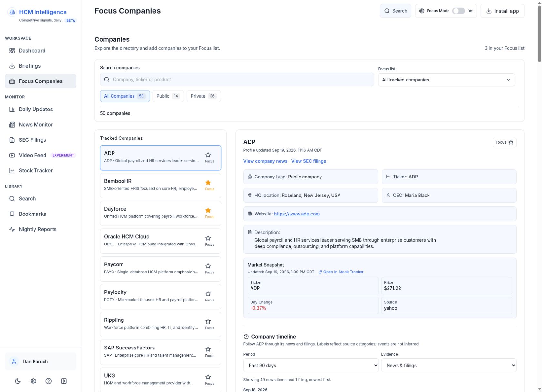Collapse the sidebar using the panel icon
Viewport: 542px width, 392px height.
click(x=64, y=381)
